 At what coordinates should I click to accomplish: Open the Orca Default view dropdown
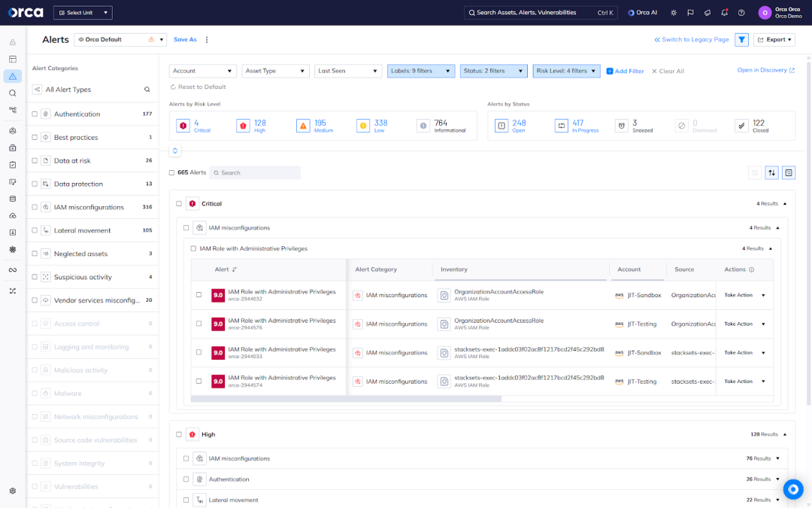coord(120,39)
